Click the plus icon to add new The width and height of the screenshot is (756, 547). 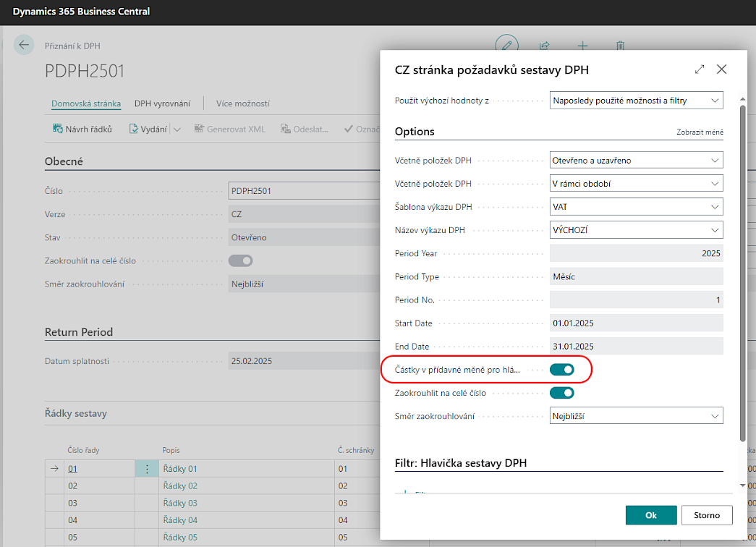582,46
